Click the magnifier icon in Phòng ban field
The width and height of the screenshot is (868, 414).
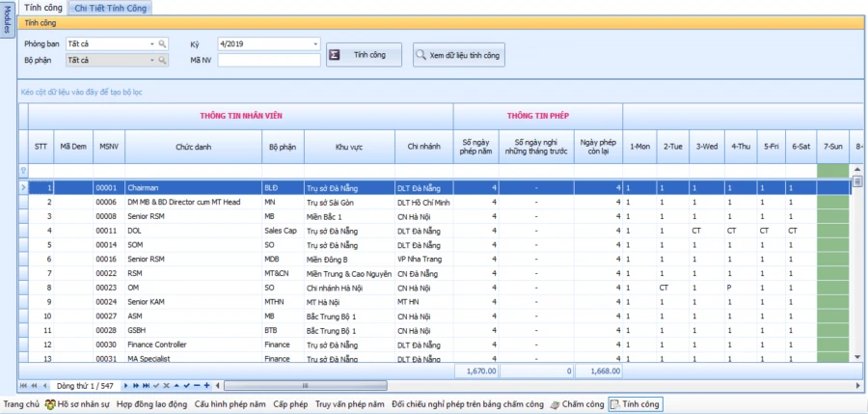coord(162,43)
